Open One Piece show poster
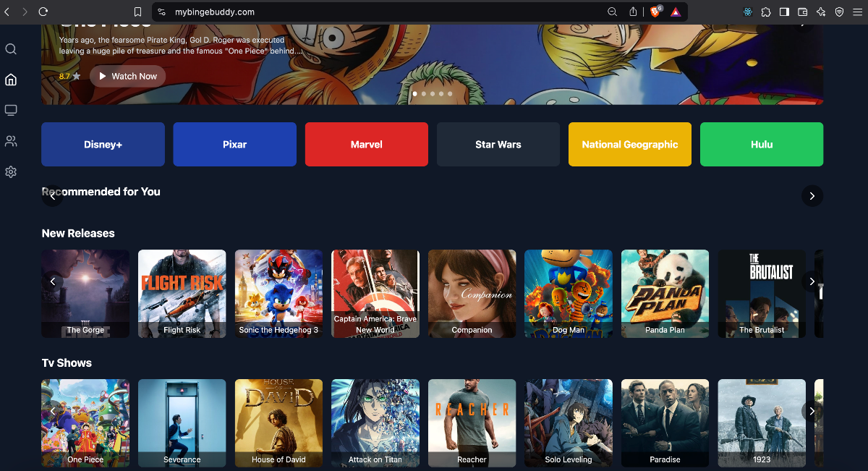 coord(85,423)
